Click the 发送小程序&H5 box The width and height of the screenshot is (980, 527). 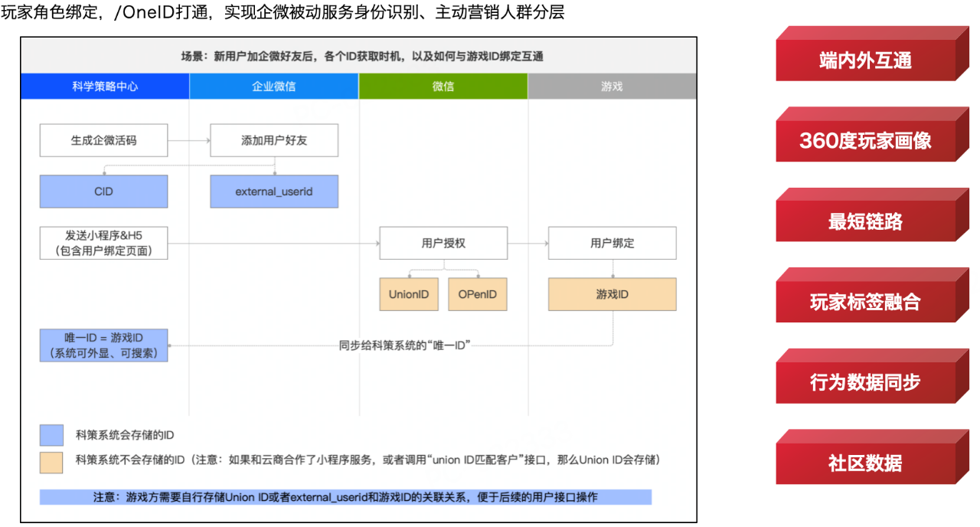coord(104,243)
